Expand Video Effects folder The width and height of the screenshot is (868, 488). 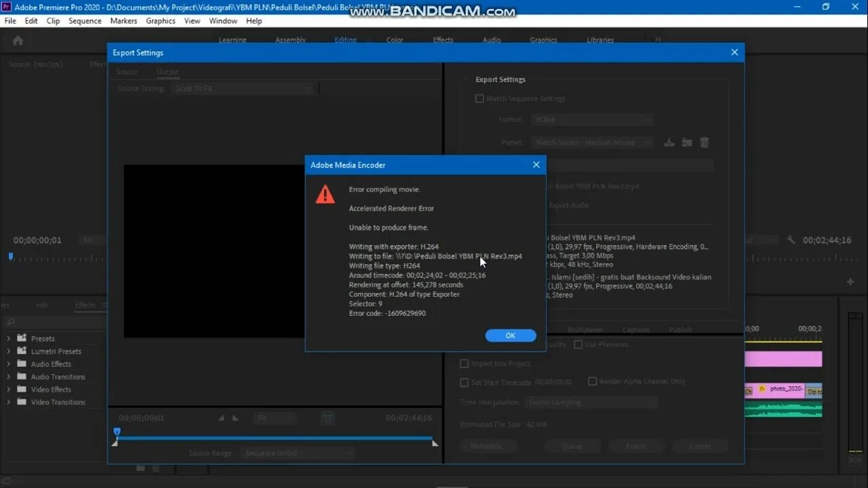9,389
